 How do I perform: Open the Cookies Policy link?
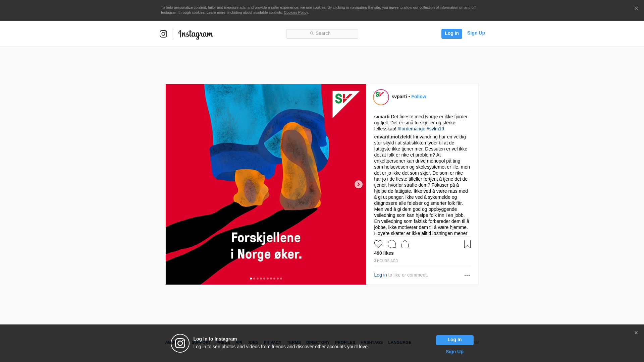coord(296,12)
